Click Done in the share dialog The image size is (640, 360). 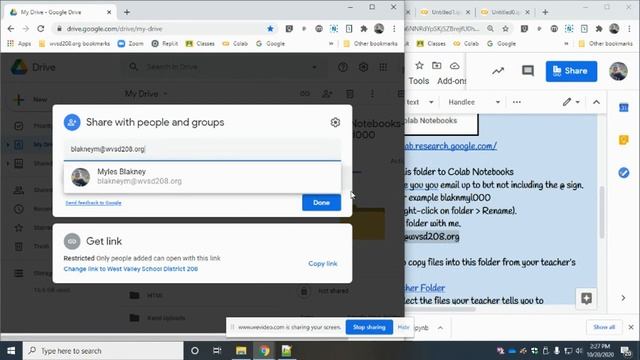[x=321, y=202]
